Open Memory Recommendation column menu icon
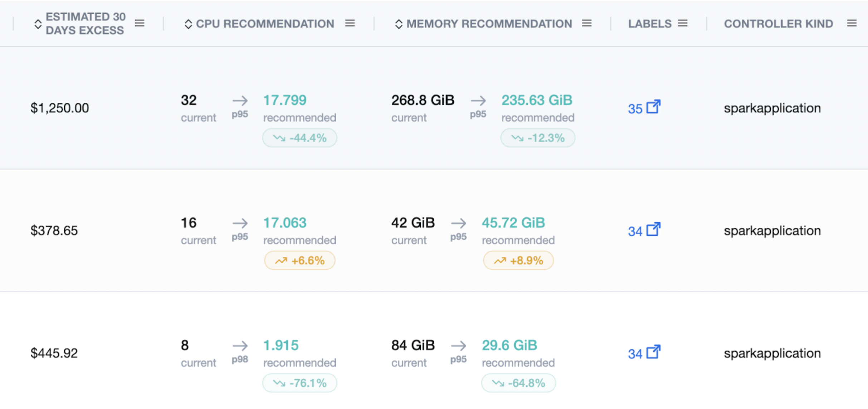The image size is (868, 409). tap(587, 24)
